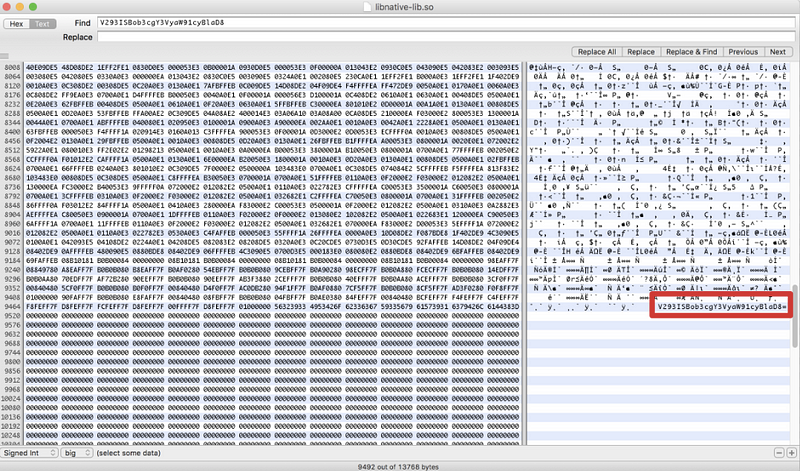Click the libnative-lib.so document proxy icon
Screen dimensions: 800x471
click(367, 7)
